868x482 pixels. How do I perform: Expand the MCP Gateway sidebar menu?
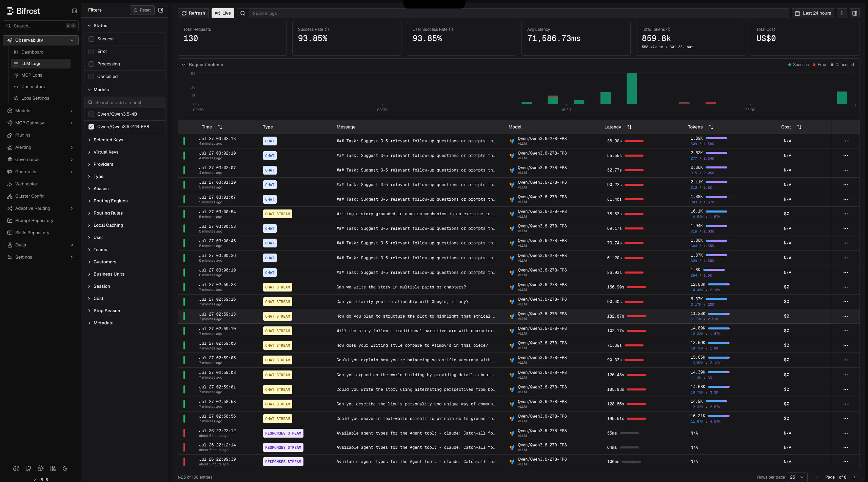tap(41, 123)
